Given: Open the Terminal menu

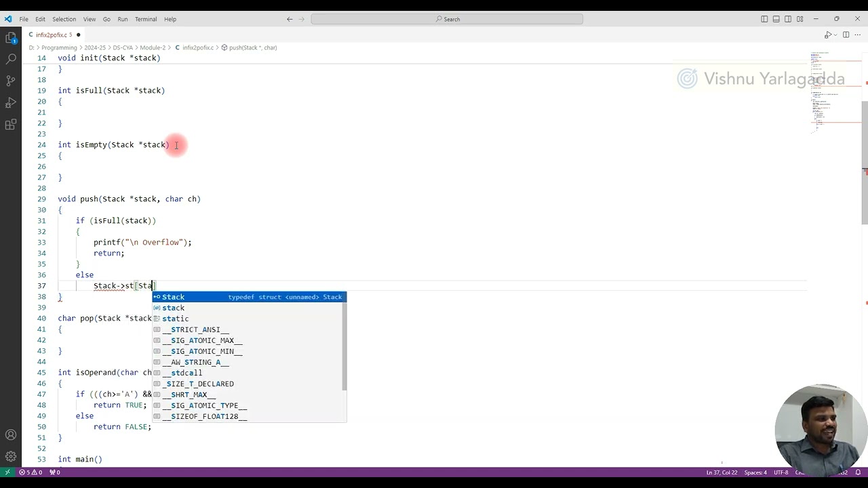Looking at the screenshot, I should tap(146, 19).
